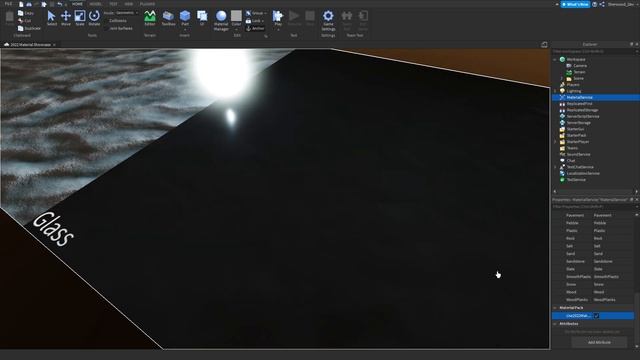The image size is (640, 360).
Task: Open the Terrain Editor
Action: coord(150,18)
